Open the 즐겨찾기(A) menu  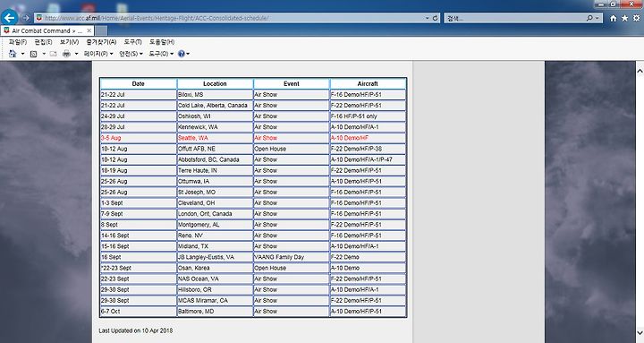101,42
